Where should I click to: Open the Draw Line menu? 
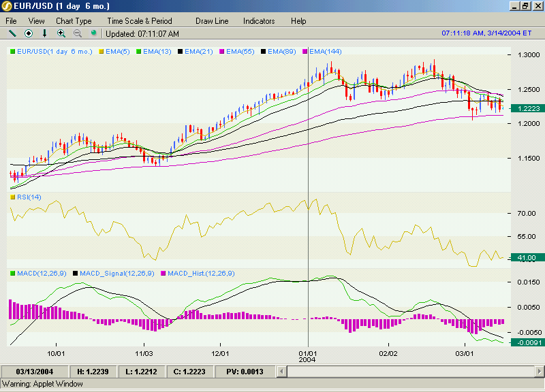click(212, 21)
